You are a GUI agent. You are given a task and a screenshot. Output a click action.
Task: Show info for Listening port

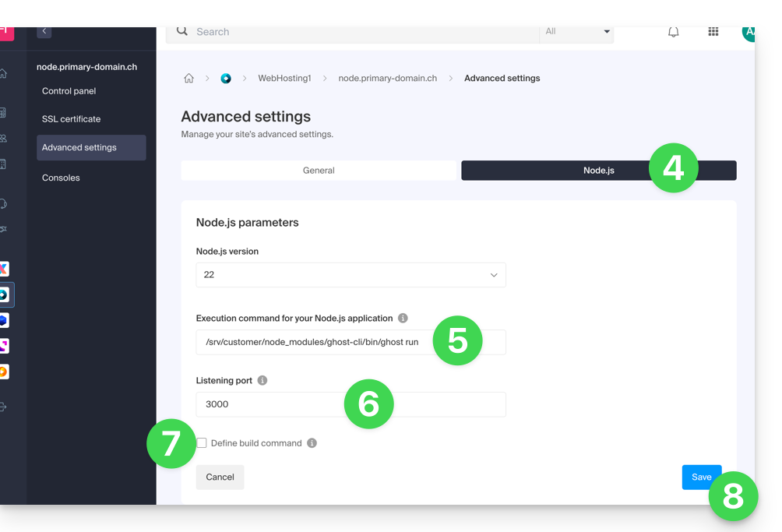262,380
